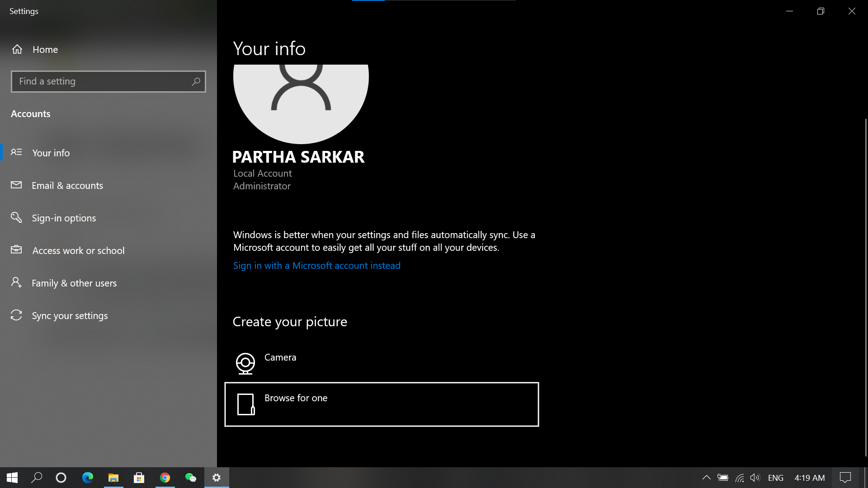Open Access work or school settings
The image size is (868, 488).
point(78,250)
